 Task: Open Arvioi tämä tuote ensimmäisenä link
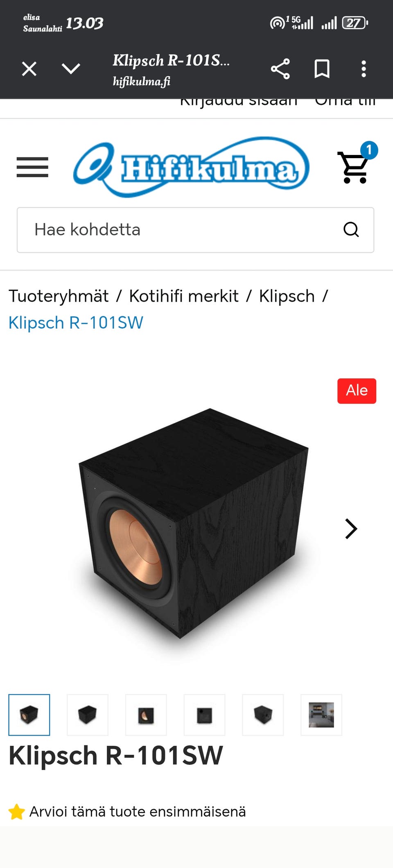tap(138, 811)
